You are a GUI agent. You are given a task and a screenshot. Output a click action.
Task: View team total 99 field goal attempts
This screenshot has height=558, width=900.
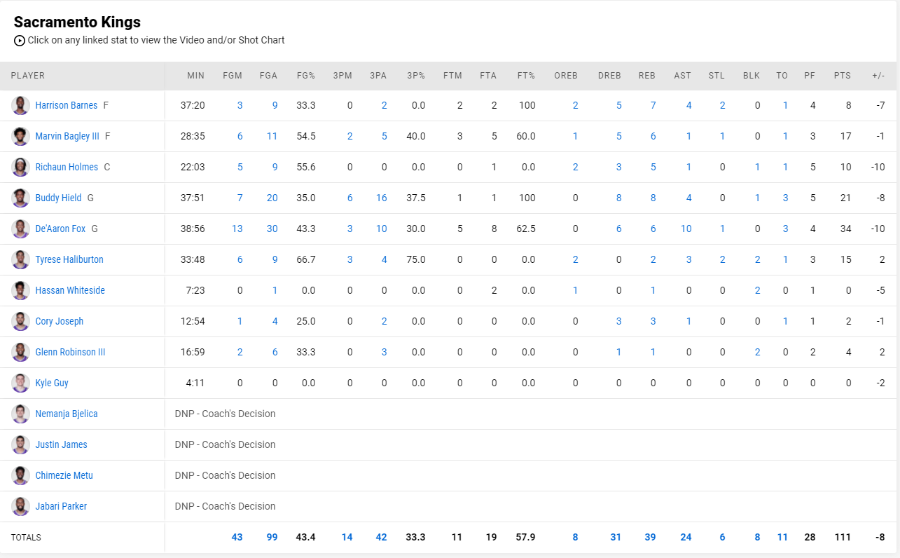(x=272, y=537)
